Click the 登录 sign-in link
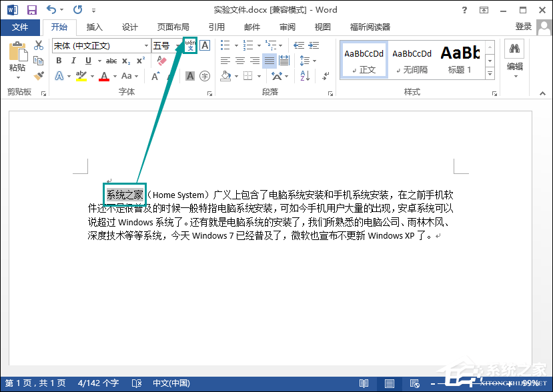This screenshot has height=392, width=553. click(524, 27)
